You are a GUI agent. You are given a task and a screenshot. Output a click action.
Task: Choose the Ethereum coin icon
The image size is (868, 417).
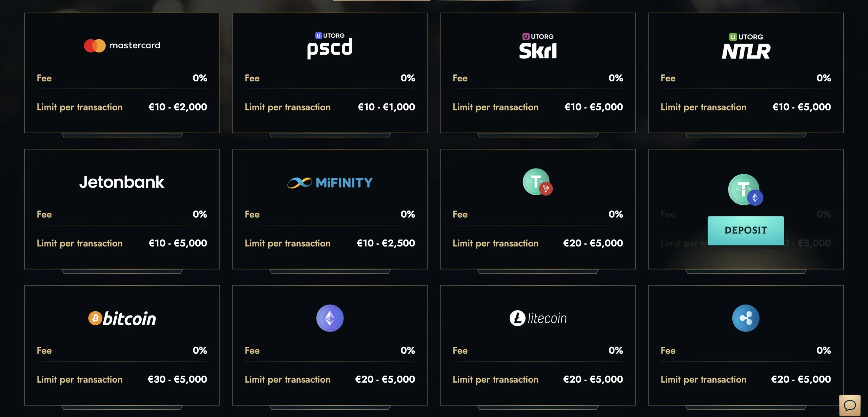click(x=330, y=318)
